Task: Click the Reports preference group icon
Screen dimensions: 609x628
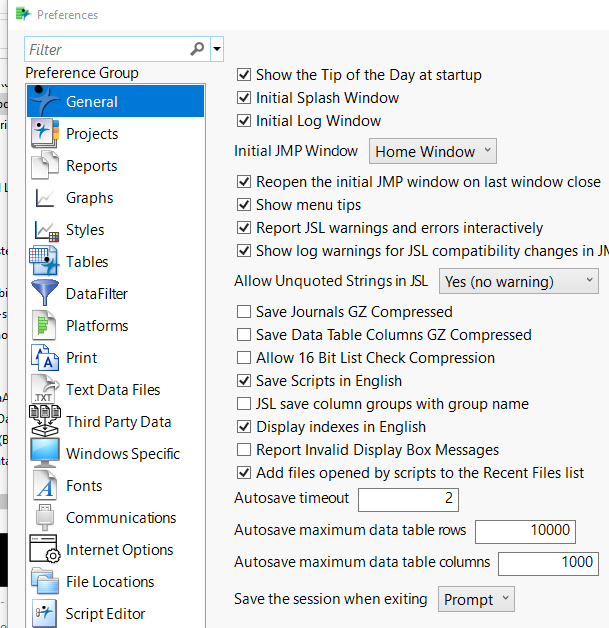Action: [45, 166]
